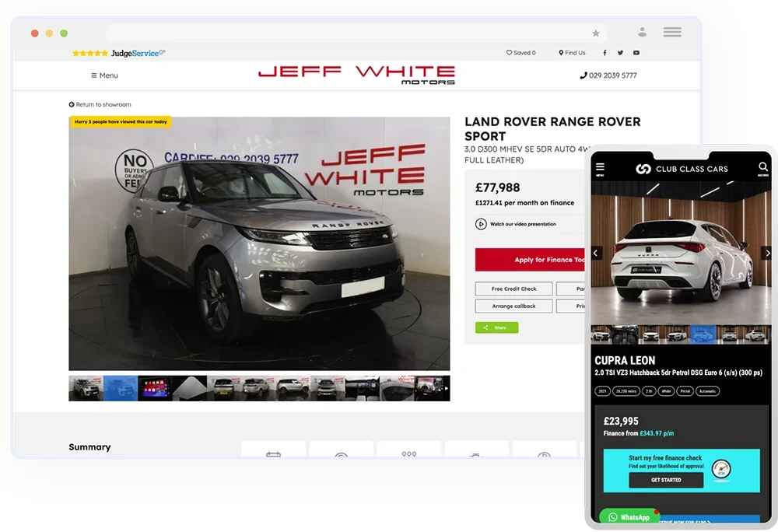778x532 pixels.
Task: Select the blue highlighted thumbnail in Range Rover gallery
Action: pos(121,388)
